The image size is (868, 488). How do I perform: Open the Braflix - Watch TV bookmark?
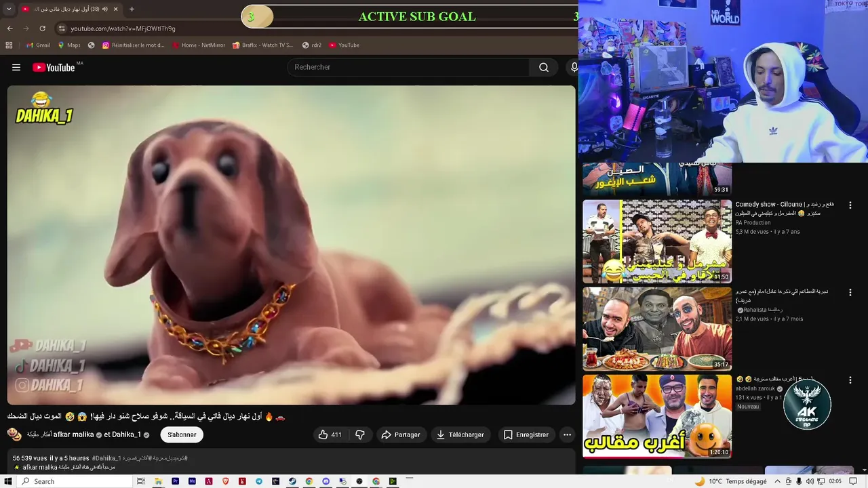coord(262,45)
